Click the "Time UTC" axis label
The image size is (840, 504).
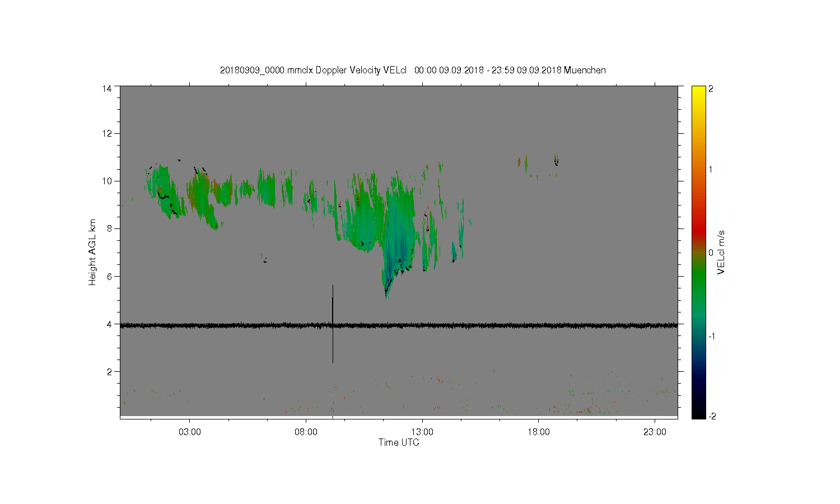coord(399,442)
